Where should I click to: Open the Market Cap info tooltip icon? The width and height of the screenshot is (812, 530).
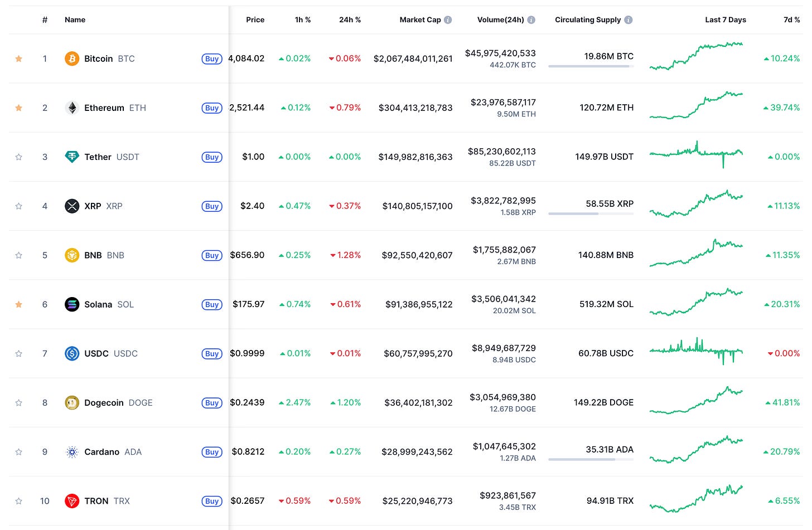click(448, 20)
